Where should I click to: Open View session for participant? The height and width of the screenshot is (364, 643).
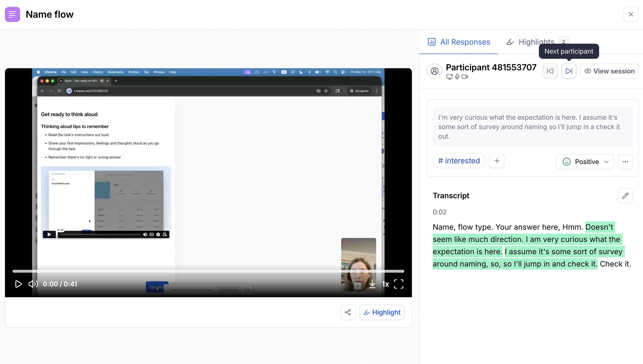(x=609, y=71)
